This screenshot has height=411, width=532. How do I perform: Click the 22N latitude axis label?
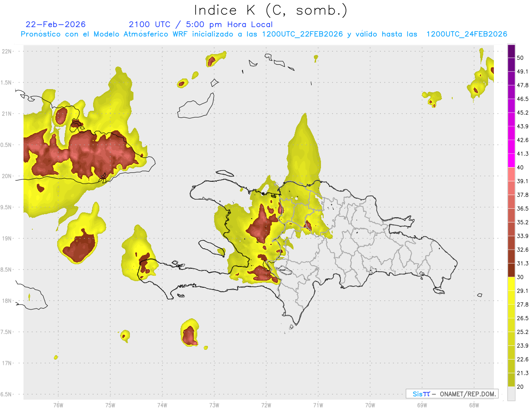[x=8, y=51]
